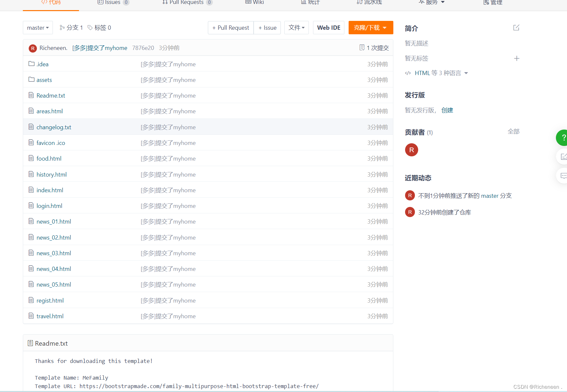Open the news_05.html file
Image resolution: width=567 pixels, height=392 pixels.
[x=54, y=285]
